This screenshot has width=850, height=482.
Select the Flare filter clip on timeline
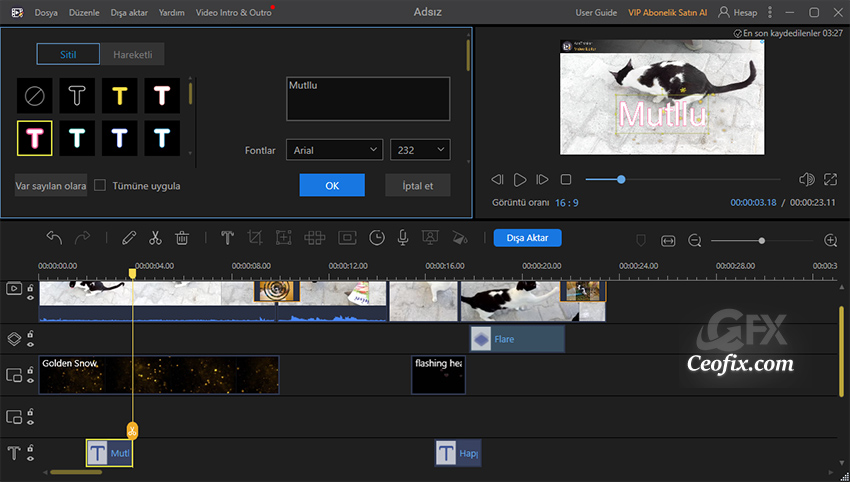pos(517,339)
